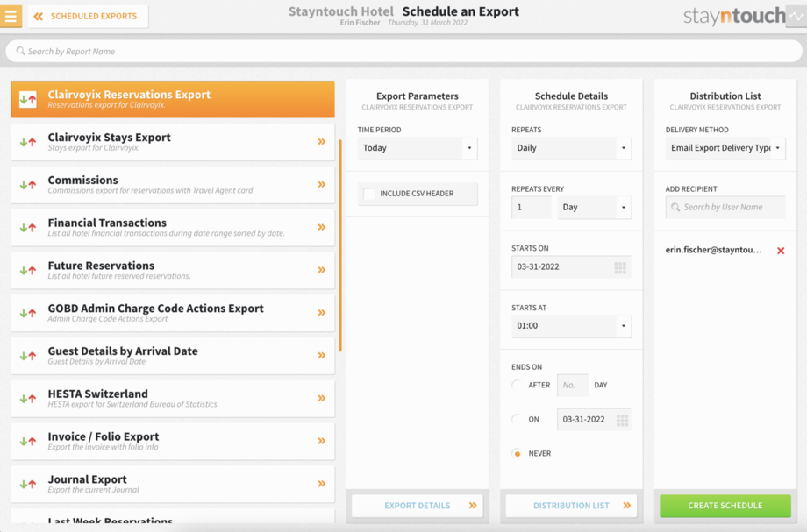Click the Clairvoyix Reservations Export arrows icon

coord(28,99)
